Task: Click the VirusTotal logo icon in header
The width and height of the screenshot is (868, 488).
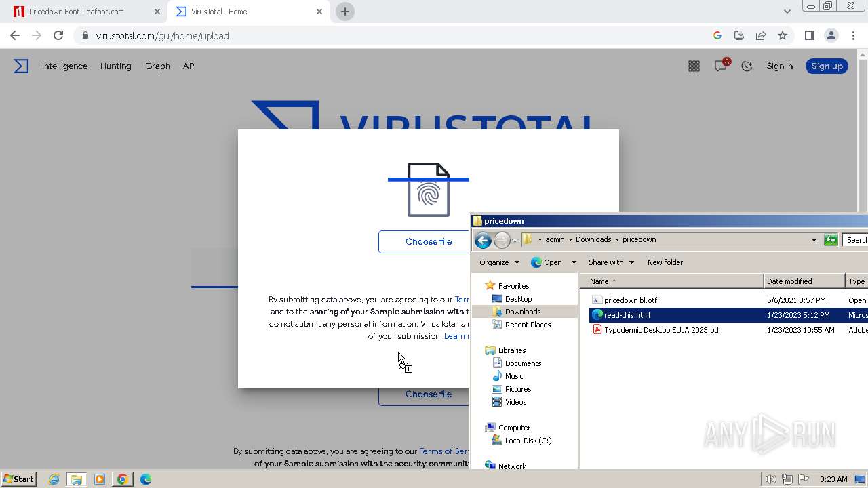Action: (22, 66)
